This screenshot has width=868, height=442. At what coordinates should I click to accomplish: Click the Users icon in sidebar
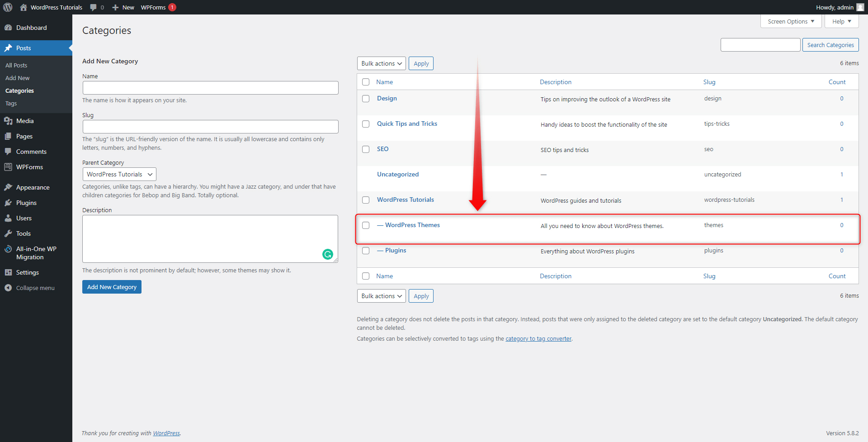pos(8,218)
